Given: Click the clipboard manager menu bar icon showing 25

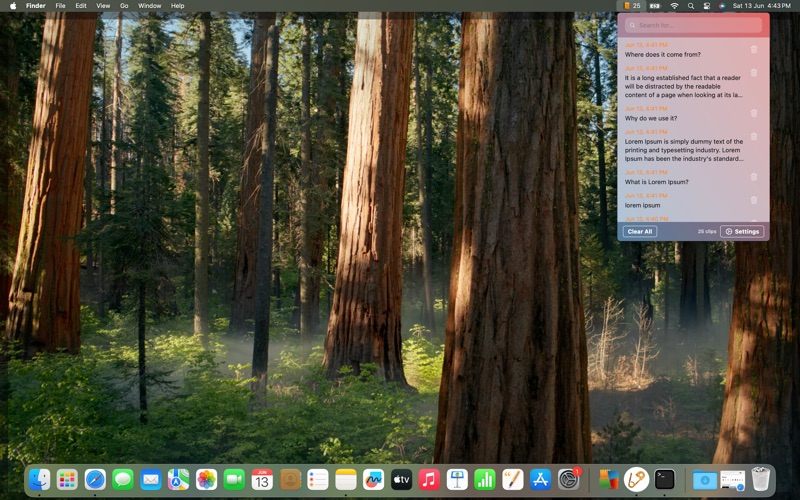Looking at the screenshot, I should 632,6.
